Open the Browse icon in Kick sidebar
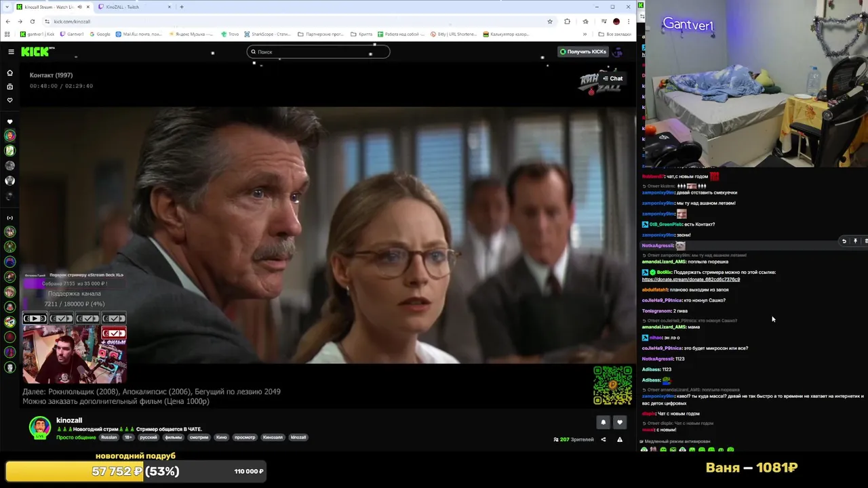Screen dimensions: 868x488 [x=9, y=87]
